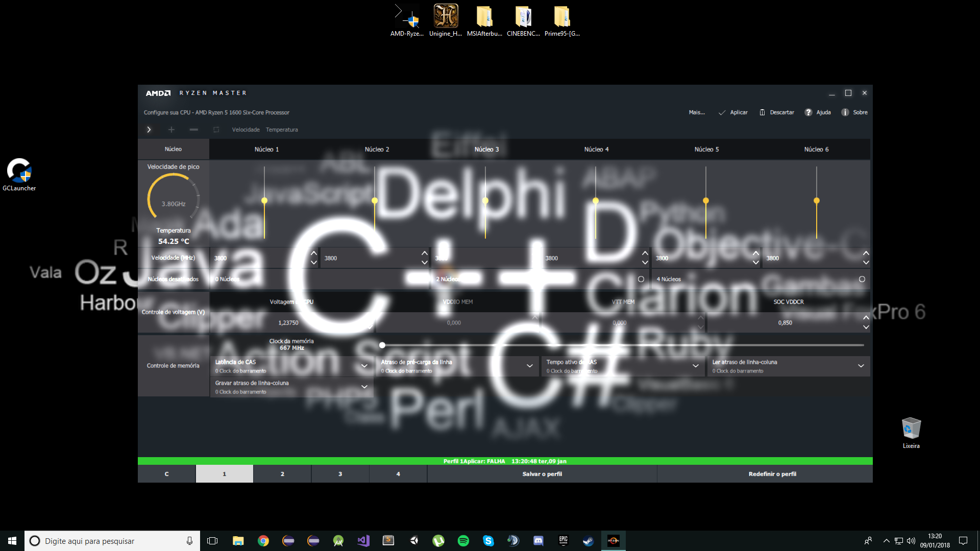980x551 pixels.
Task: Decrease Núcleo 1 speed with down arrow
Action: point(314,262)
